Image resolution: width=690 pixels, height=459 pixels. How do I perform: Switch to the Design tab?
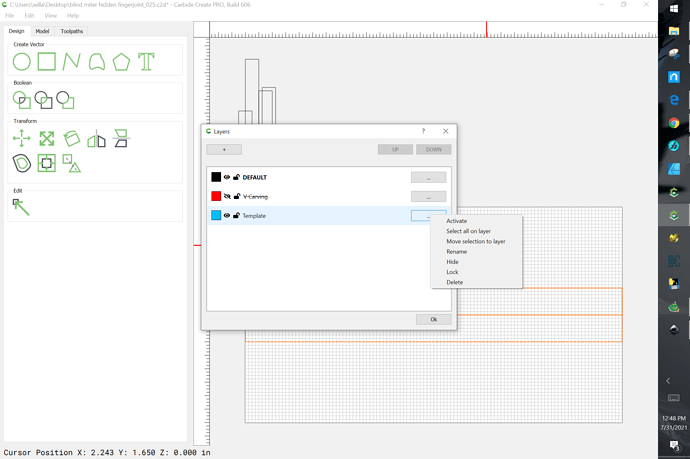tap(17, 31)
